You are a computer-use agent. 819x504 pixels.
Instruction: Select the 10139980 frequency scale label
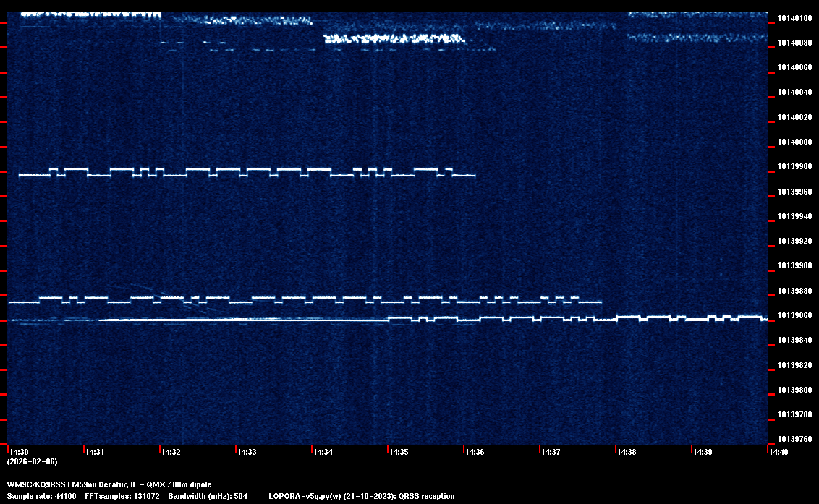pos(794,167)
